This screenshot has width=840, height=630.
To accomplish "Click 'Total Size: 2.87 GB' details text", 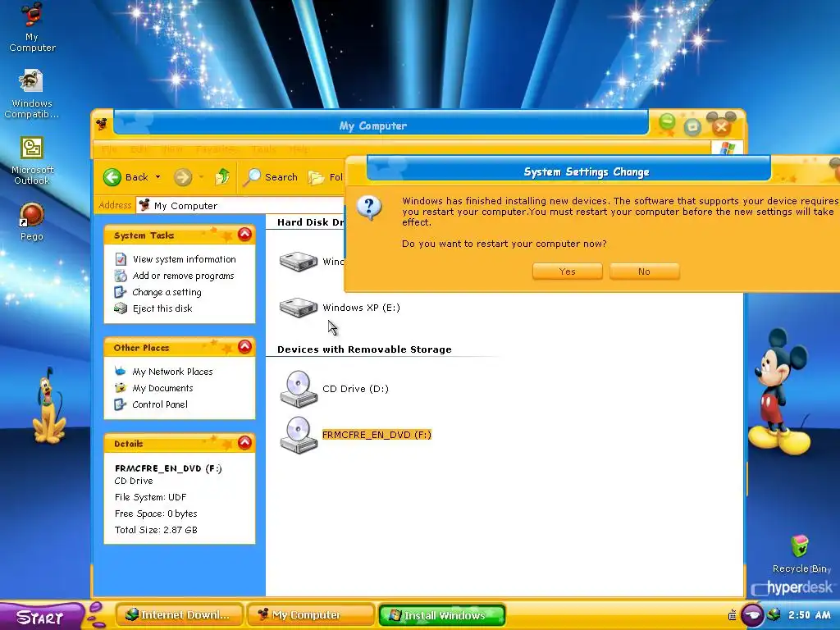I will (x=156, y=530).
